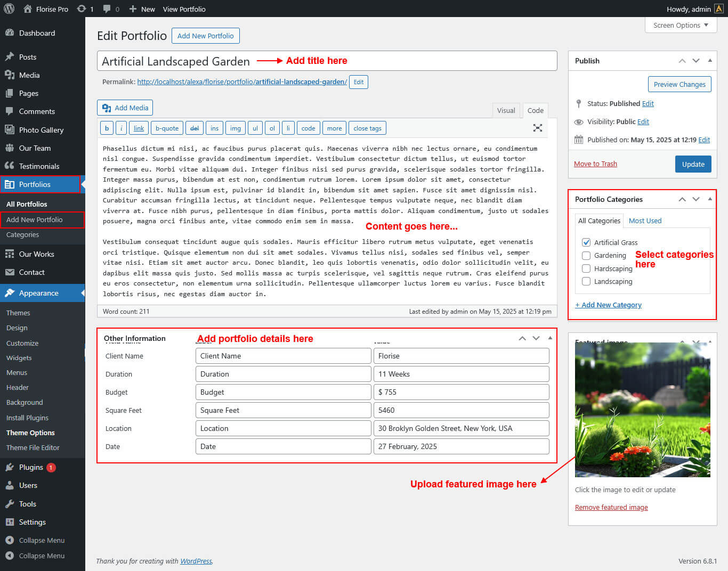
Task: Check the Gardening category checkbox
Action: pos(586,256)
